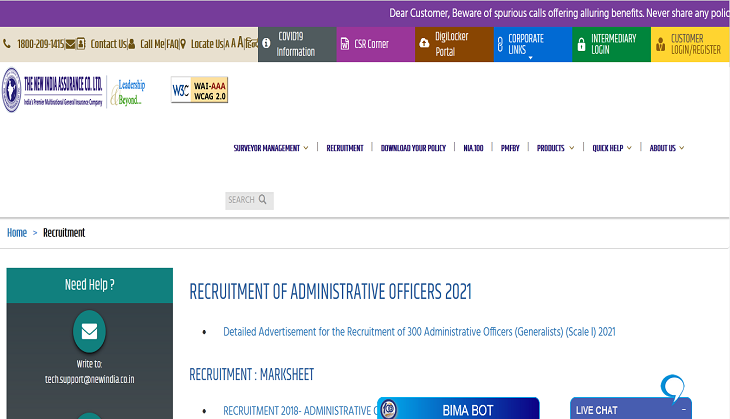Open the DigiLocker Portal tile
This screenshot has width=730, height=419.
[454, 44]
